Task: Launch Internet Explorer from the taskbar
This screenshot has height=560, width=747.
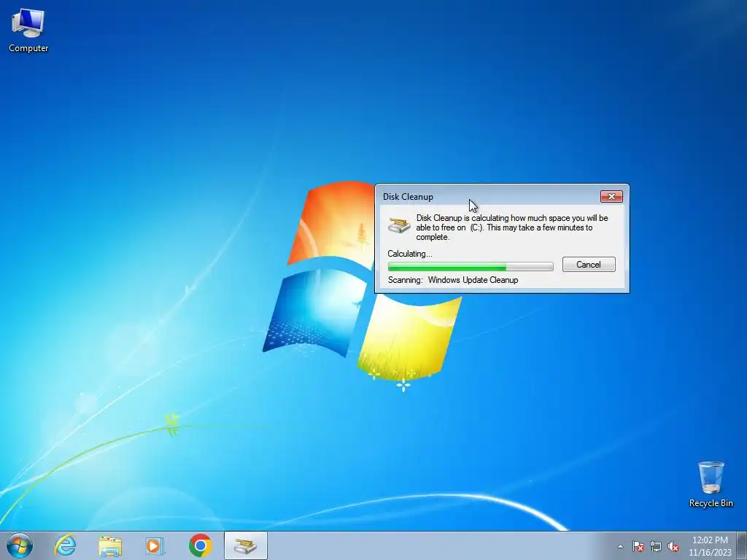Action: tap(65, 545)
